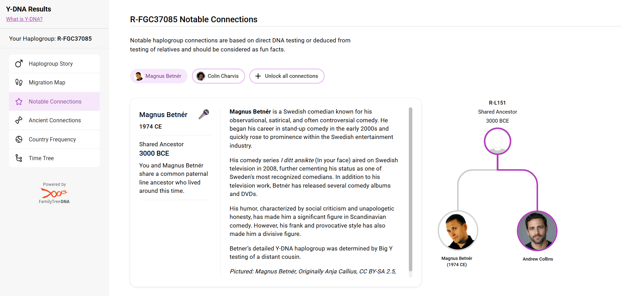The height and width of the screenshot is (296, 644).
Task: Click the Time Tree branch icon
Action: tap(19, 158)
